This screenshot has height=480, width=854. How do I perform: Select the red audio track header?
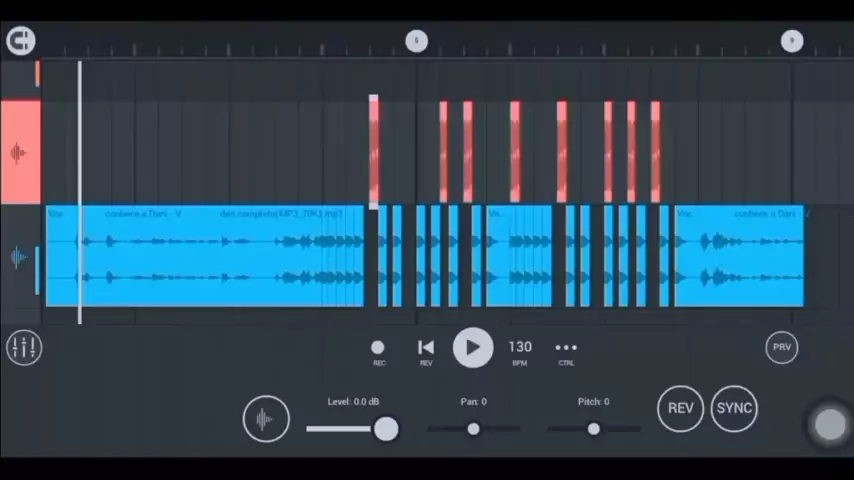click(x=19, y=153)
